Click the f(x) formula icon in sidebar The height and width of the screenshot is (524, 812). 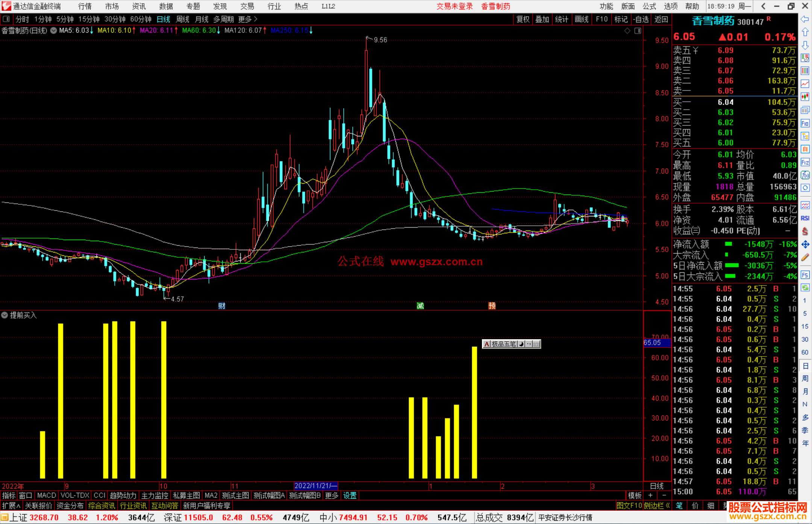(x=805, y=175)
